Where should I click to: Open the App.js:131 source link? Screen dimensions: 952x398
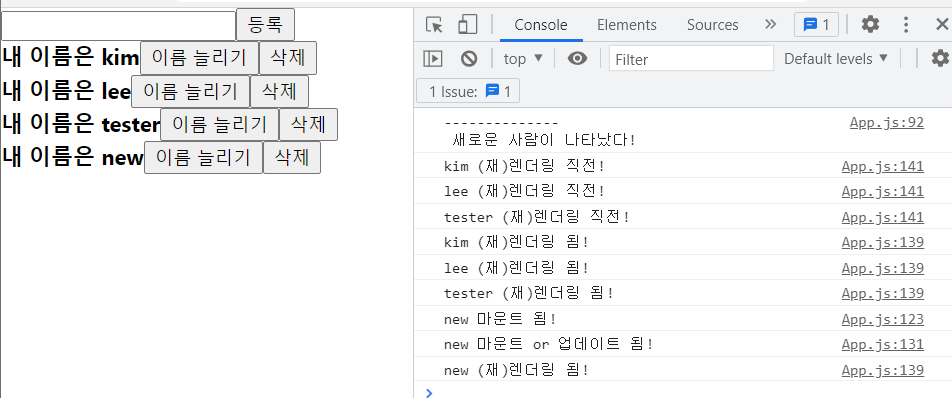coord(883,344)
